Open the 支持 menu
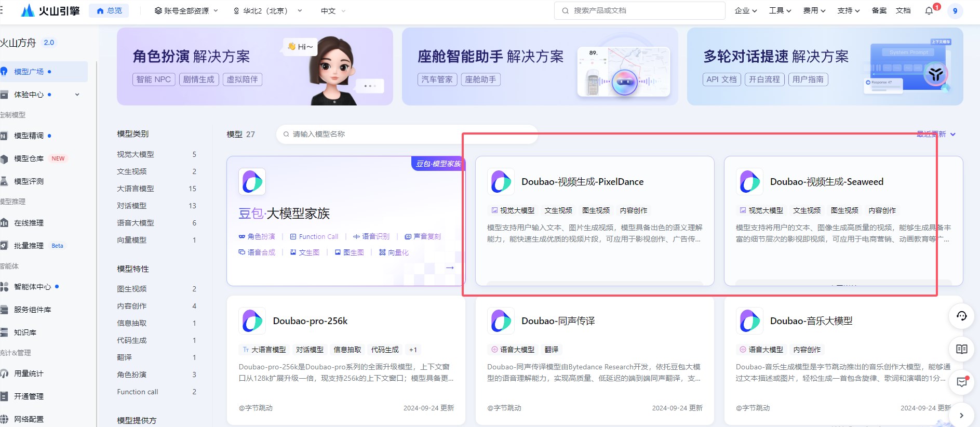This screenshot has width=980, height=427. click(x=849, y=10)
